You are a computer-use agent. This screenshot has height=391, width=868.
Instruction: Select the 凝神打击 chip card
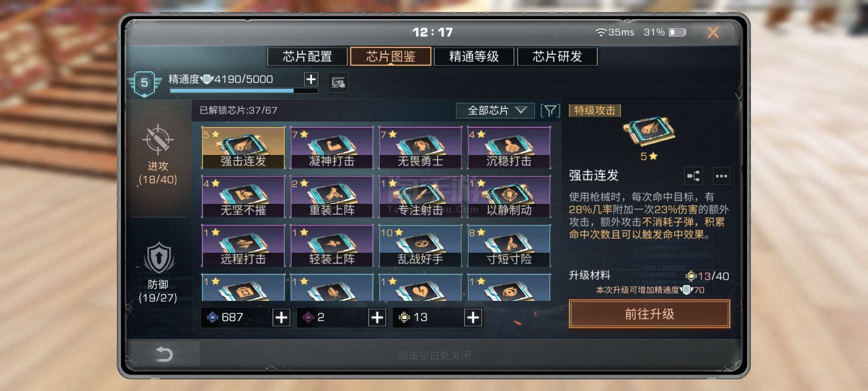[332, 148]
